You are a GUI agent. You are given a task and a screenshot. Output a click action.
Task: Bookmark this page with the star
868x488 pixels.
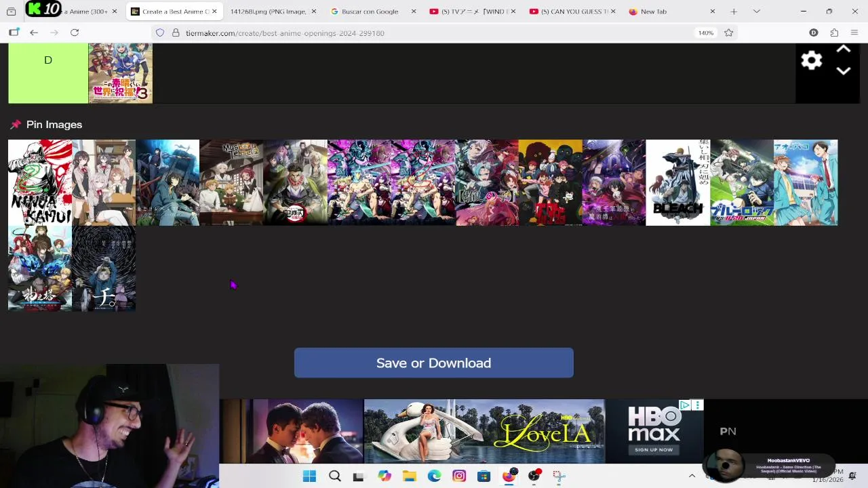tap(729, 33)
